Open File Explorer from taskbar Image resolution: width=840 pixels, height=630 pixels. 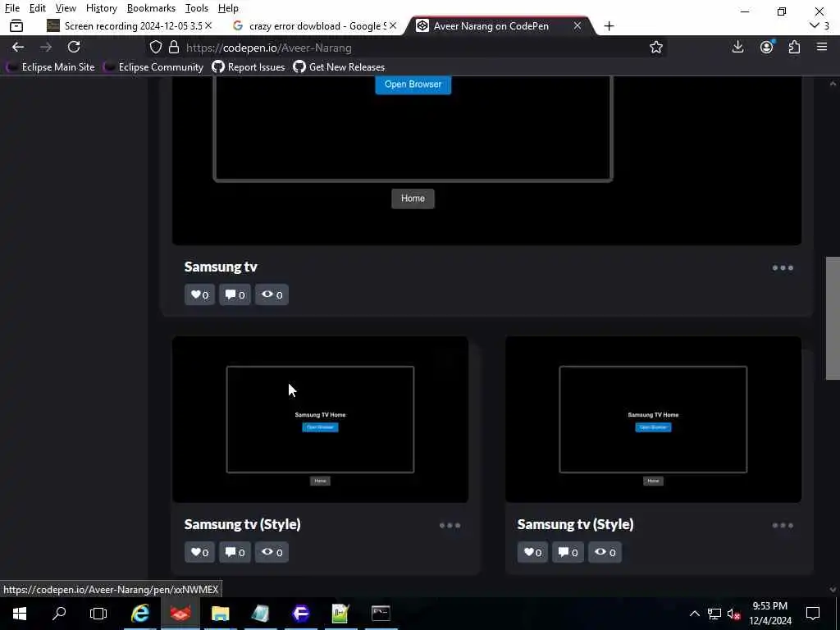(220, 614)
